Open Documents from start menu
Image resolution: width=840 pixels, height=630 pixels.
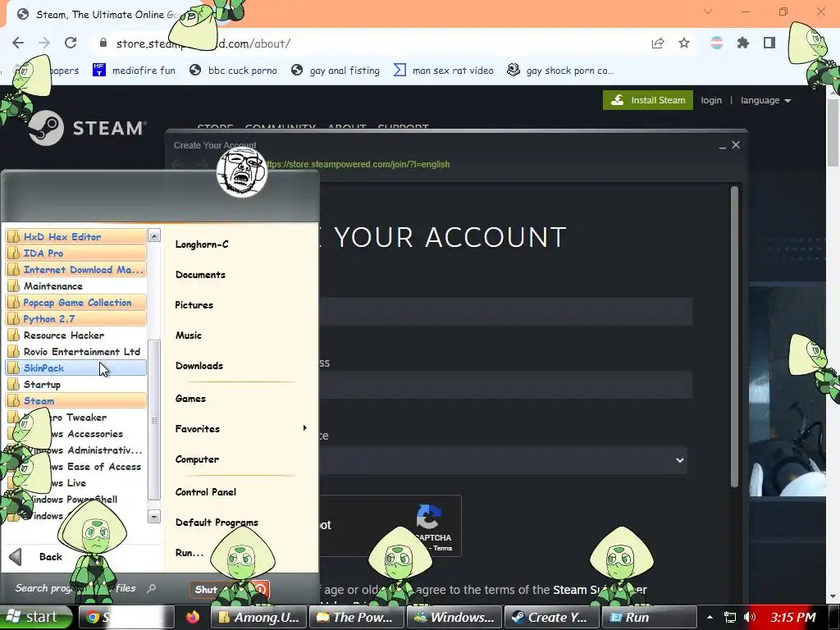[x=200, y=275]
